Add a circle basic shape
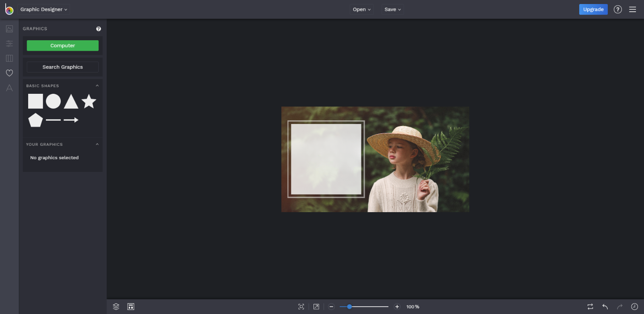This screenshot has width=644, height=314. pos(53,101)
